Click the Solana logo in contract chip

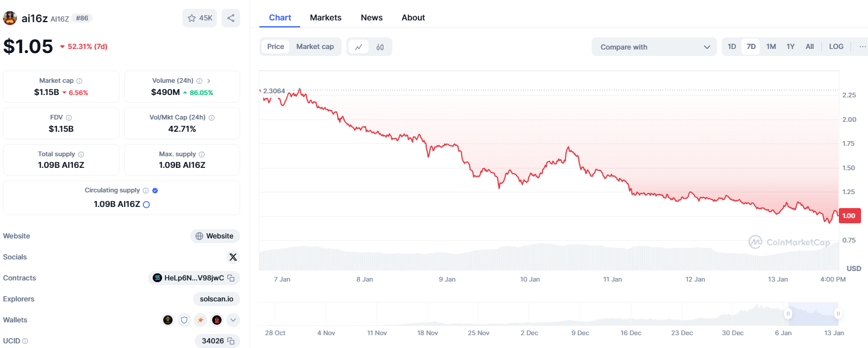pos(157,278)
